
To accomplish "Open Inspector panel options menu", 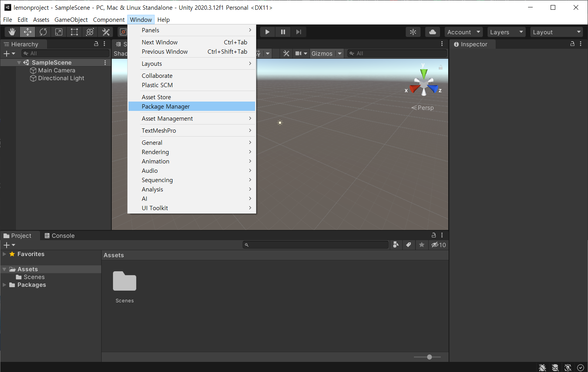I will click(581, 44).
